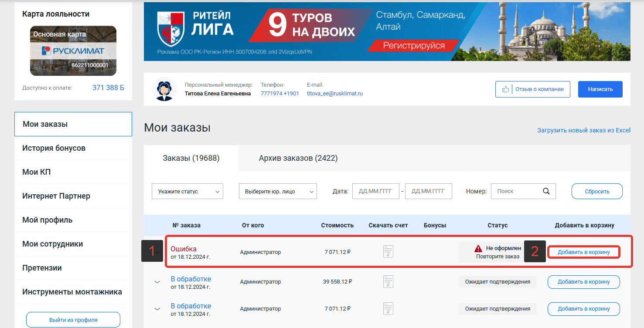Expand the 39 558.12 ₽ order row
Viewport: 644px width, 328px height.
157,282
